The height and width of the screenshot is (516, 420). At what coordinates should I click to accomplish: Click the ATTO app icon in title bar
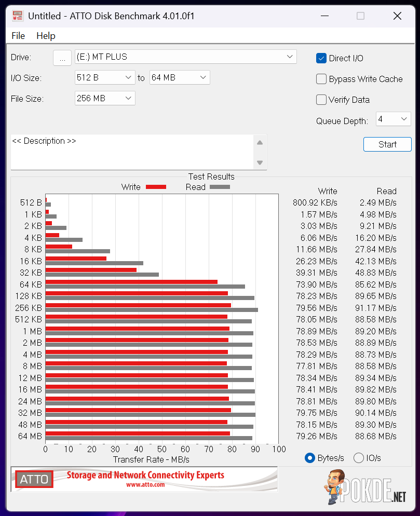[18, 16]
